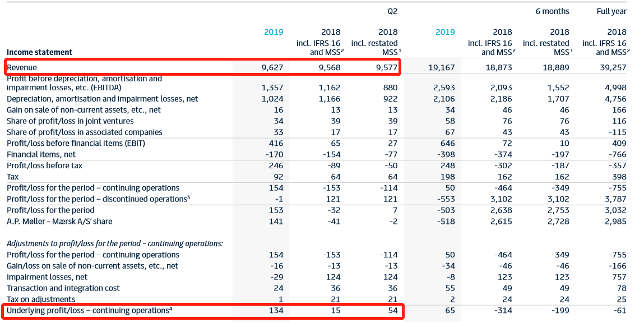
Task: Click the "Tax" row label
Action: click(13, 177)
